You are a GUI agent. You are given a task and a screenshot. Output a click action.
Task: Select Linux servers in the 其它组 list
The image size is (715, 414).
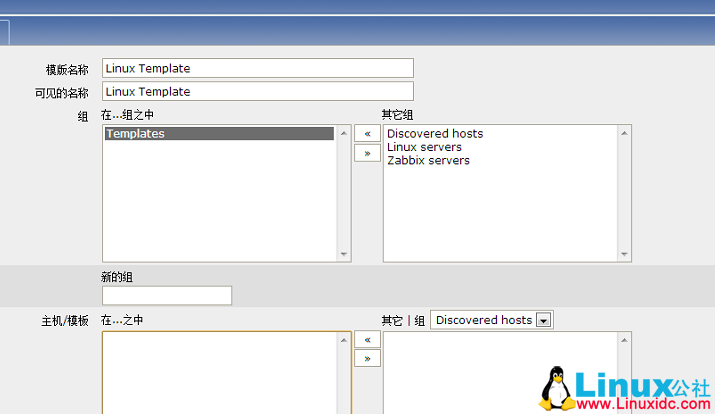(424, 147)
